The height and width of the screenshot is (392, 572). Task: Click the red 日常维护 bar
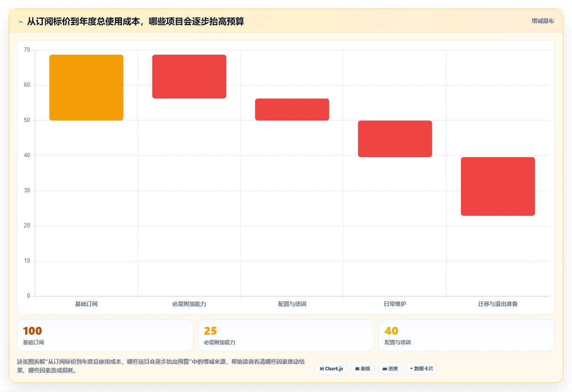coord(395,139)
